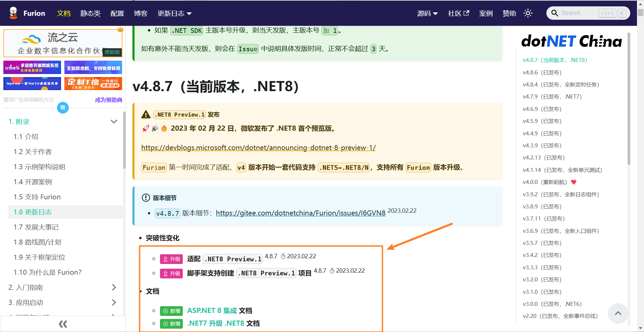Click the table of contents scrollbar
Screen dimensions: 644x332
click(629, 98)
